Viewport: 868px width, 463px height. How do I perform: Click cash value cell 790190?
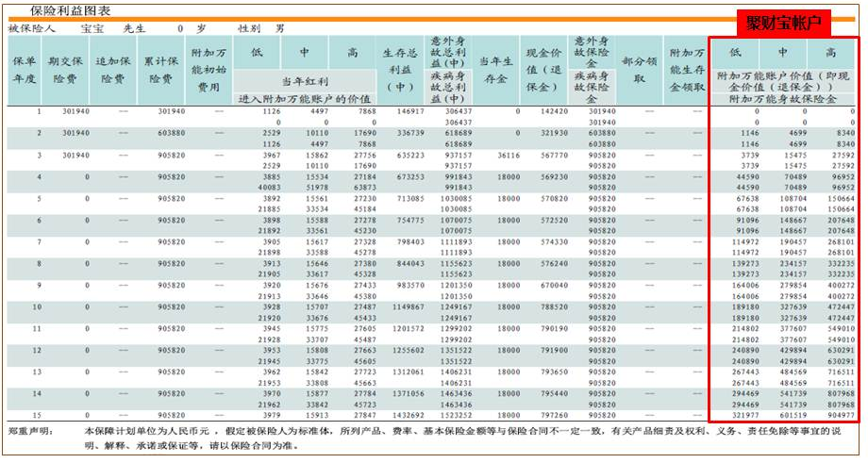pos(554,328)
